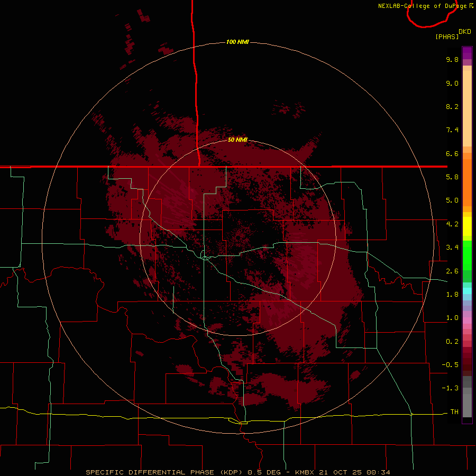Click the orange color bar segment
This screenshot has height=476, width=476.
click(467, 182)
